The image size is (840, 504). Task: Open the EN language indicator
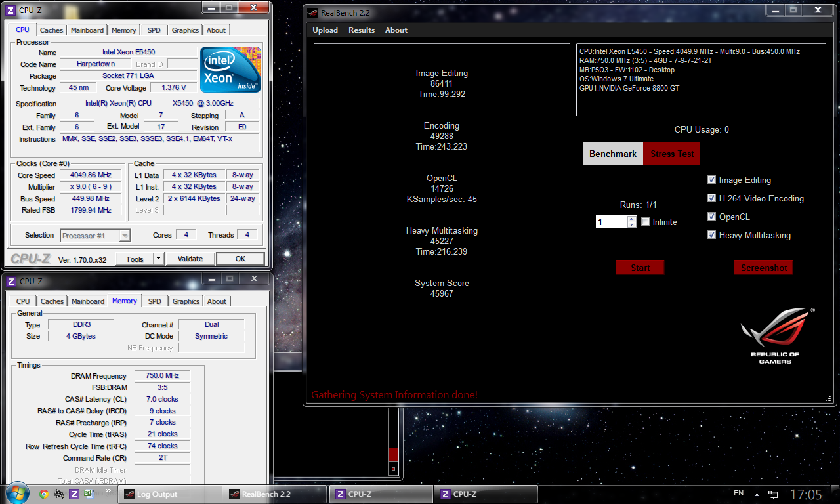[x=738, y=493]
